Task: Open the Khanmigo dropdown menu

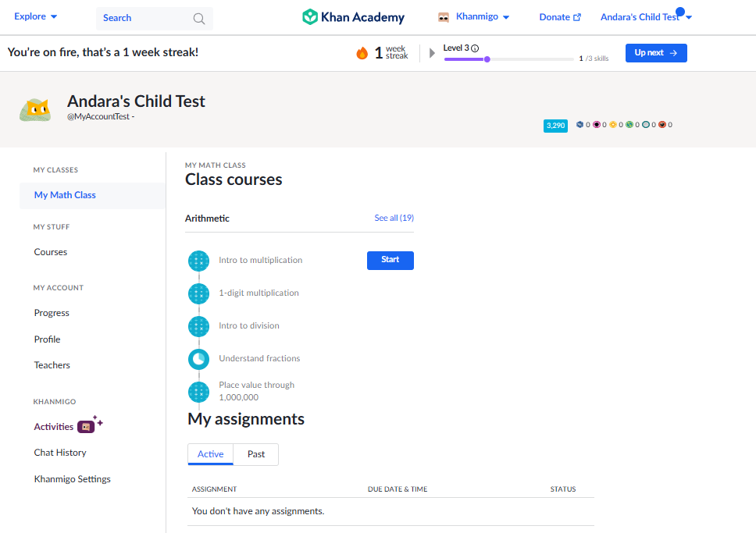Action: pyautogui.click(x=483, y=17)
